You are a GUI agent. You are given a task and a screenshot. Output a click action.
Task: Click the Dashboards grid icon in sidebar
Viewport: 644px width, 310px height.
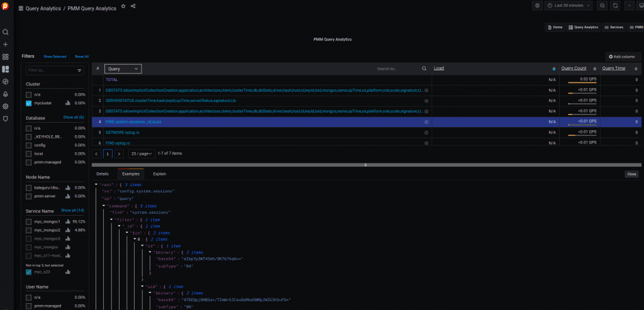[x=6, y=57]
